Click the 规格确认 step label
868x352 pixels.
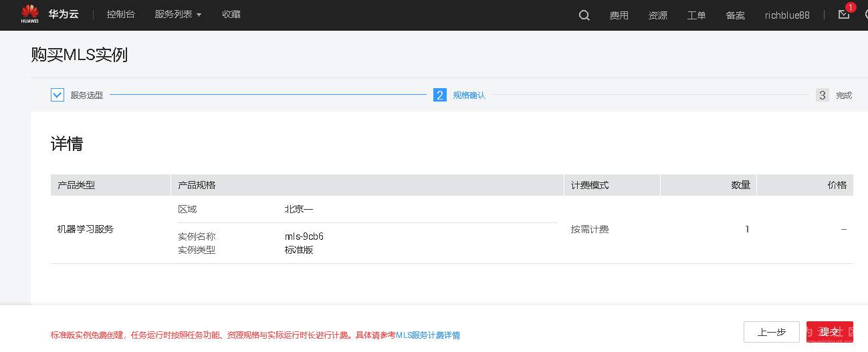pos(469,96)
